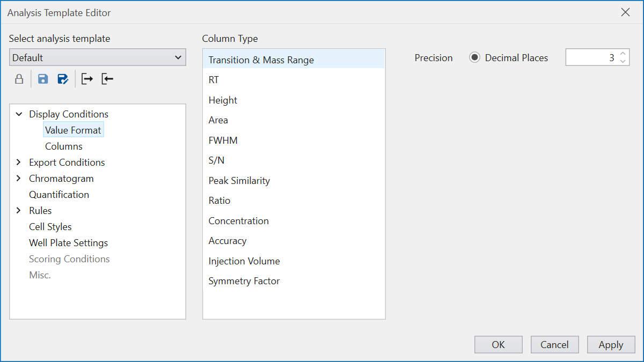
Task: Click the import template arrow icon
Action: [x=107, y=79]
